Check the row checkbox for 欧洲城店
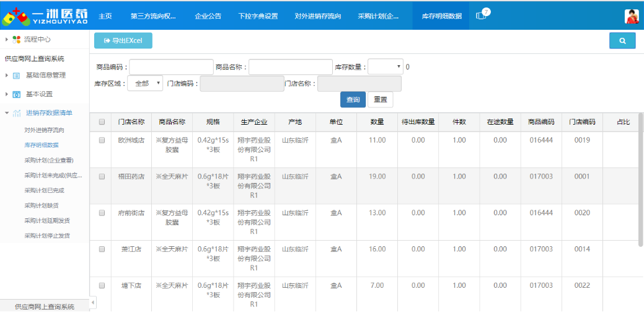The width and height of the screenshot is (644, 312). (102, 140)
